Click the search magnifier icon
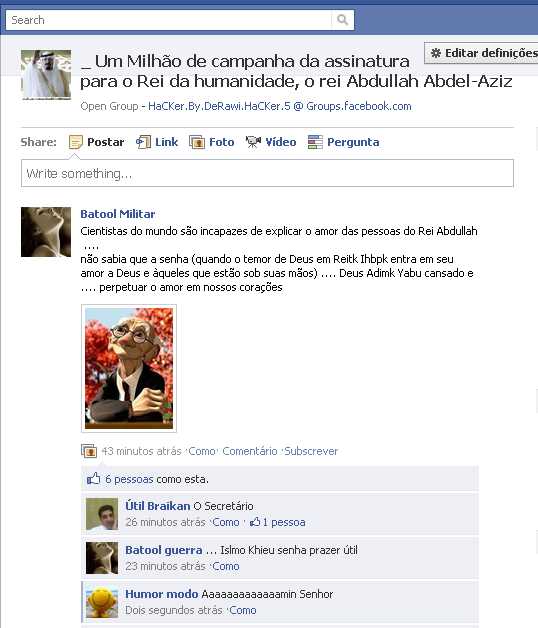This screenshot has width=538, height=628. [343, 20]
